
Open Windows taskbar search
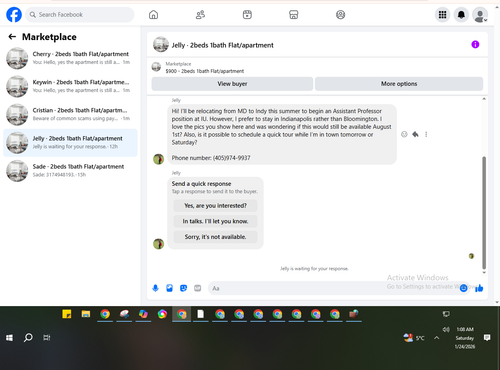[x=28, y=338]
